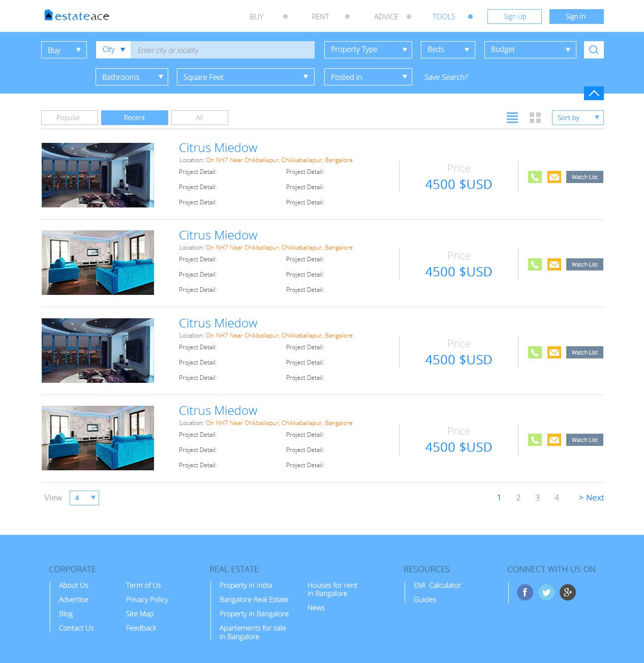This screenshot has height=663, width=644.
Task: Open the Facebook social icon
Action: (525, 592)
